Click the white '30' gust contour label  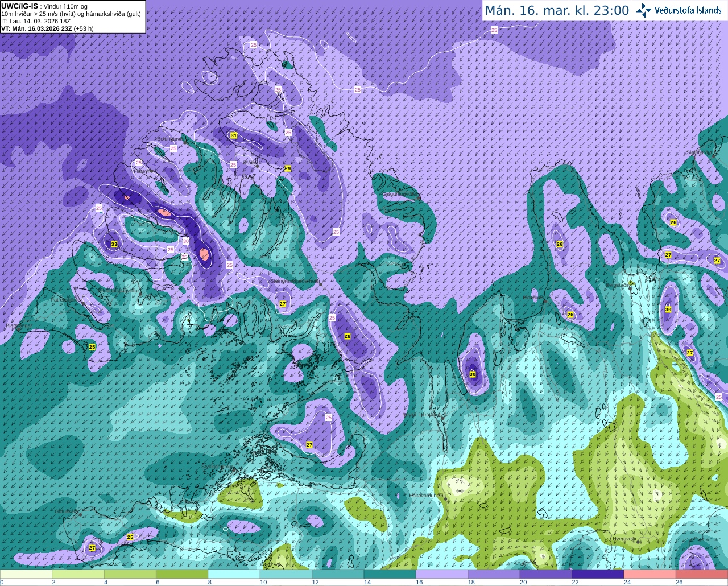[186, 241]
